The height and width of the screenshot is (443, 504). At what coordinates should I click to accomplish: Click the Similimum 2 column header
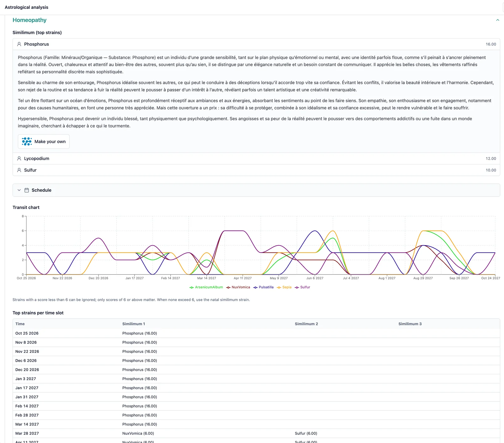click(306, 324)
